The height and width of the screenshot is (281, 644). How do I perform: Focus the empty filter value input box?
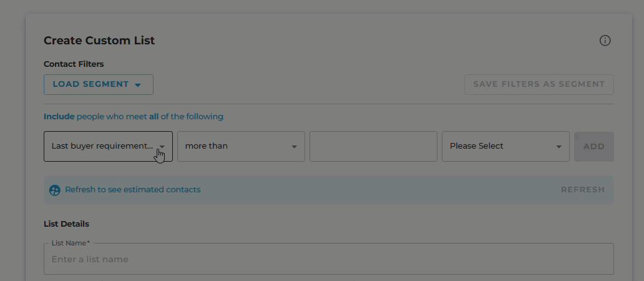pyautogui.click(x=373, y=146)
